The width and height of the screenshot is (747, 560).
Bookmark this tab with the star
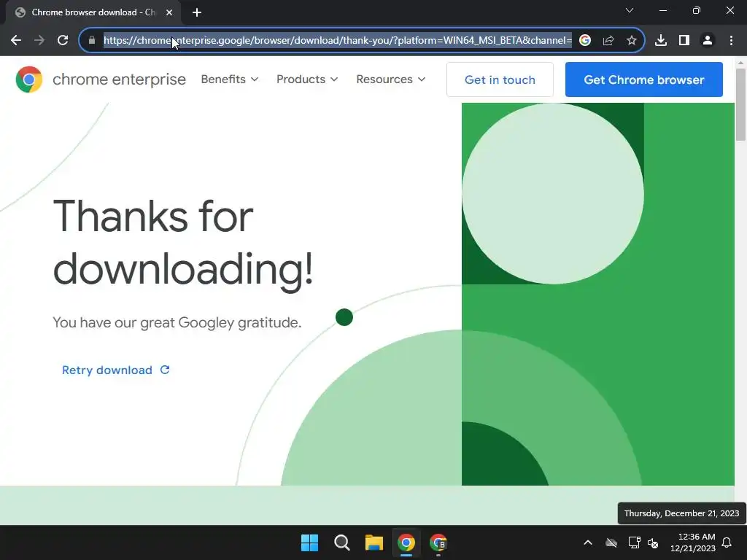(632, 40)
